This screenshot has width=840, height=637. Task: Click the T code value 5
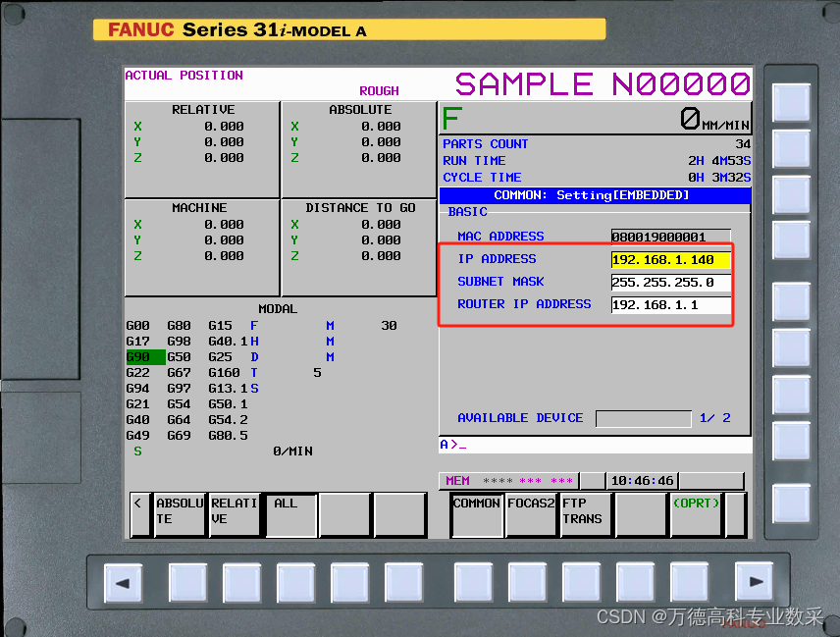(x=317, y=373)
